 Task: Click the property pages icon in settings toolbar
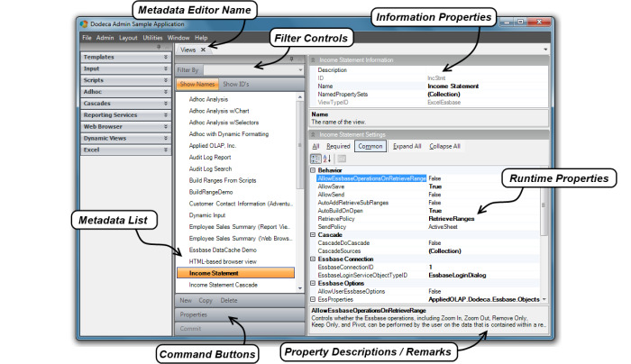pyautogui.click(x=342, y=159)
